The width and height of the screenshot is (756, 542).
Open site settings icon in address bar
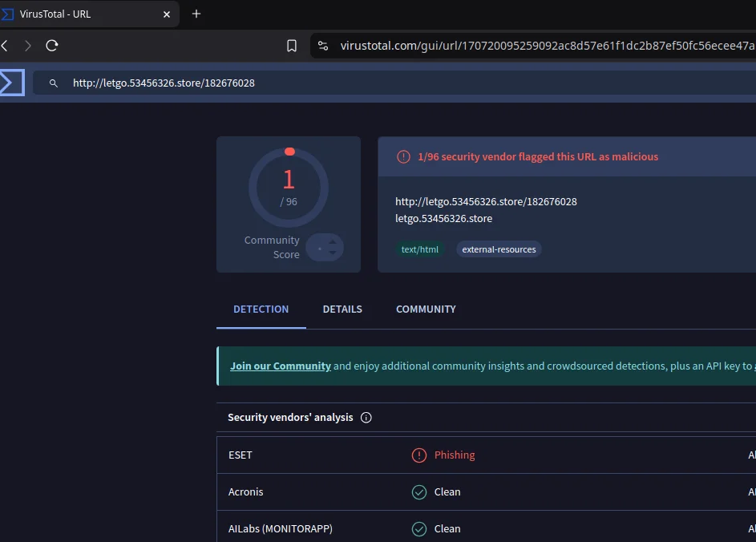(x=323, y=46)
